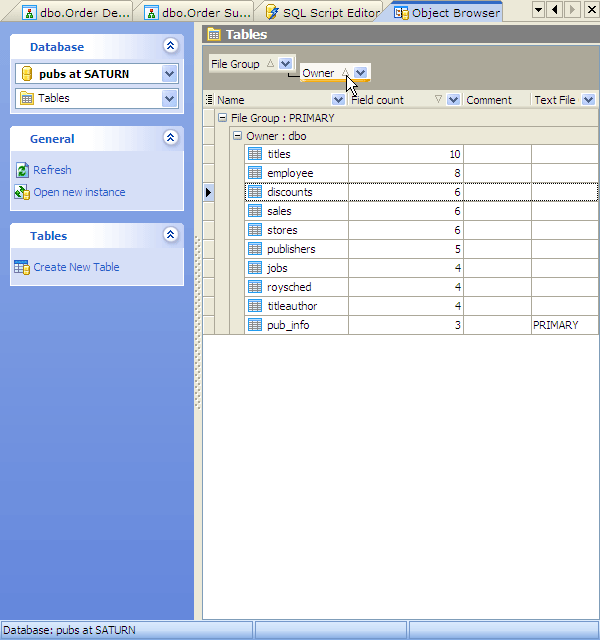Open the File Group filter dropdown arrow
The width and height of the screenshot is (600, 640).
pos(285,64)
